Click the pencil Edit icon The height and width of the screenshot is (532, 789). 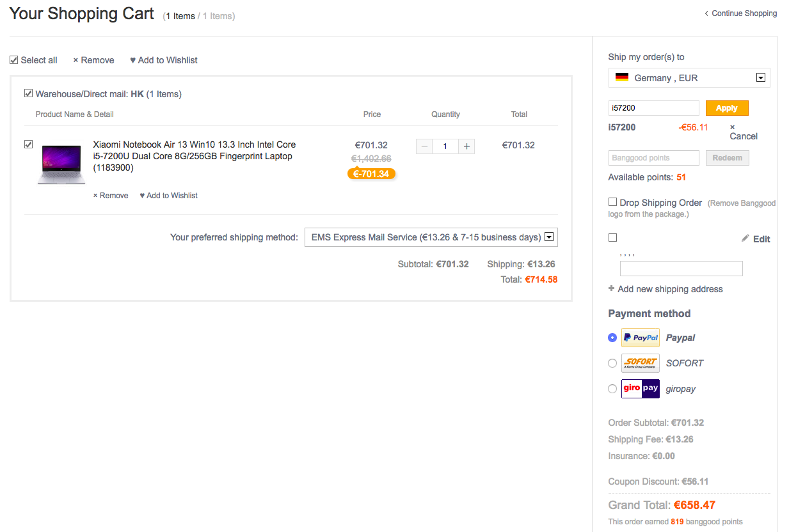click(x=745, y=239)
